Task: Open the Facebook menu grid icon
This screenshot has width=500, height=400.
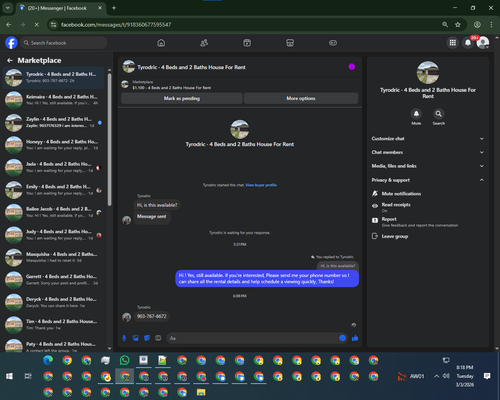Action: [452, 43]
